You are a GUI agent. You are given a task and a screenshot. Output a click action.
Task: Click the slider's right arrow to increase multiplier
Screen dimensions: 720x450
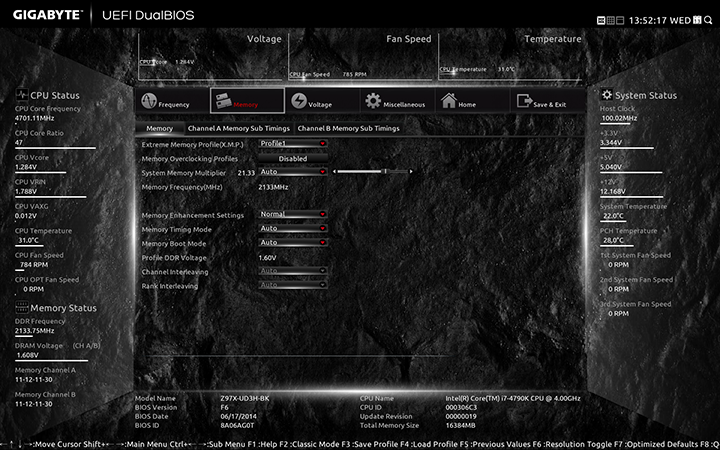pos(412,172)
